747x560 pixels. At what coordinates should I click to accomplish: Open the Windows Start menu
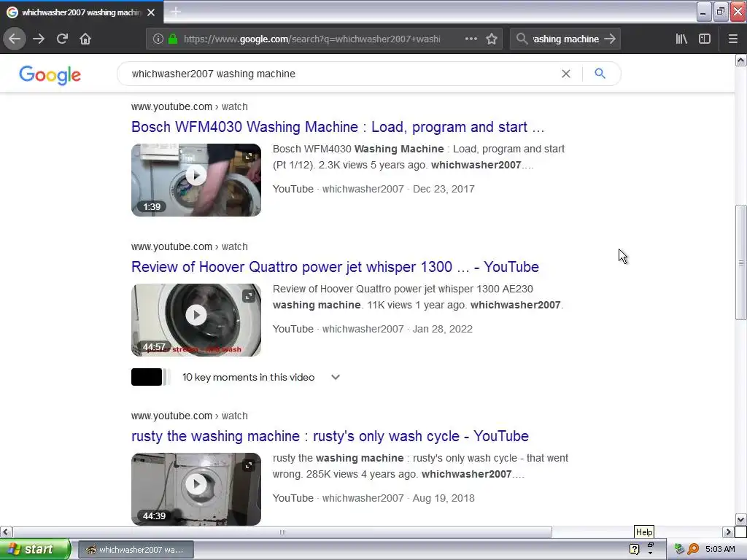pyautogui.click(x=35, y=549)
